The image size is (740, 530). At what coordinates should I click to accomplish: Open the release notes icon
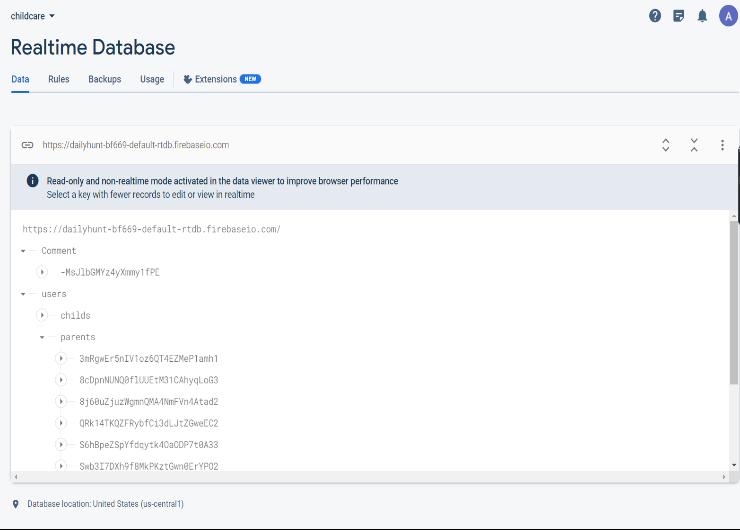(x=678, y=16)
